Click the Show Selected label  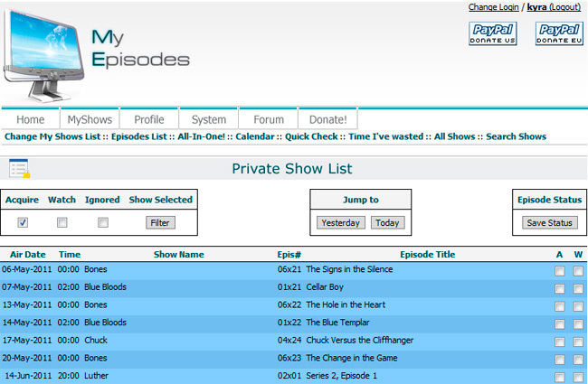pos(160,200)
